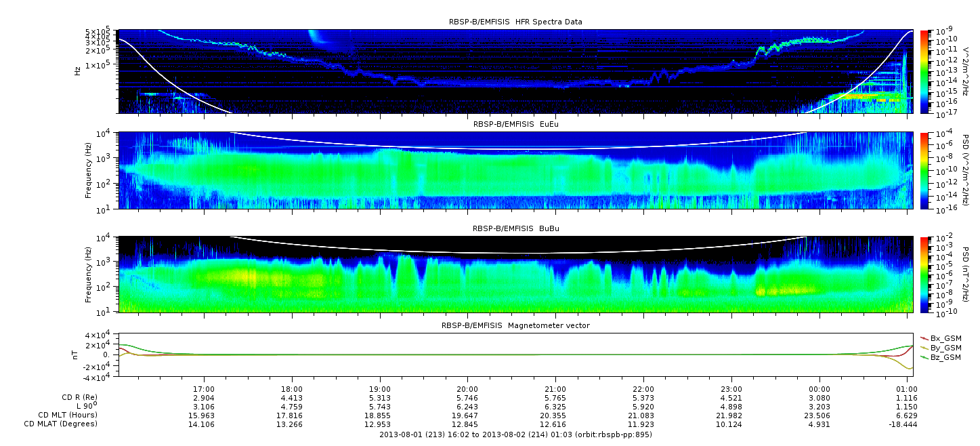Click the RBSP-B/EMFISIS BuBu panel title
This screenshot has width=980, height=446.
tap(515, 229)
